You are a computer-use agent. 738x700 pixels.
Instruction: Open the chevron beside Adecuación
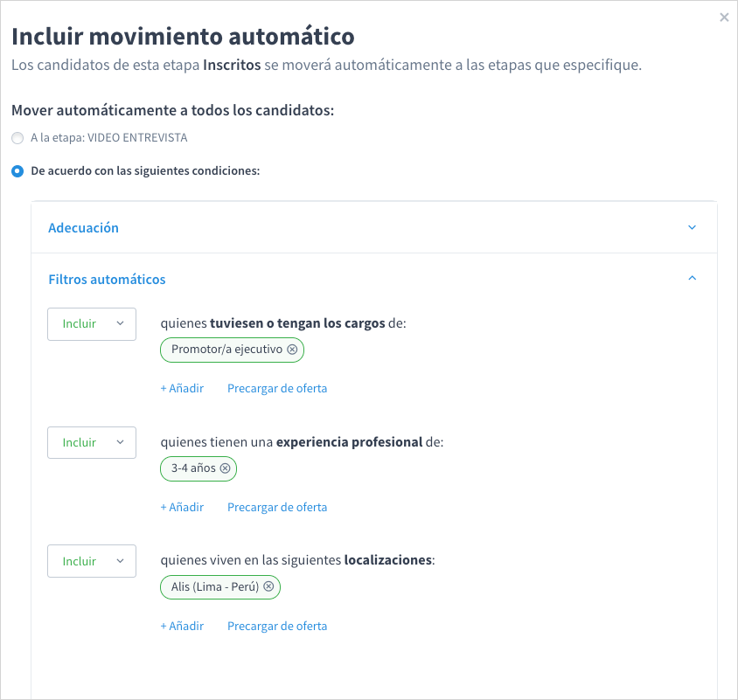coord(692,226)
